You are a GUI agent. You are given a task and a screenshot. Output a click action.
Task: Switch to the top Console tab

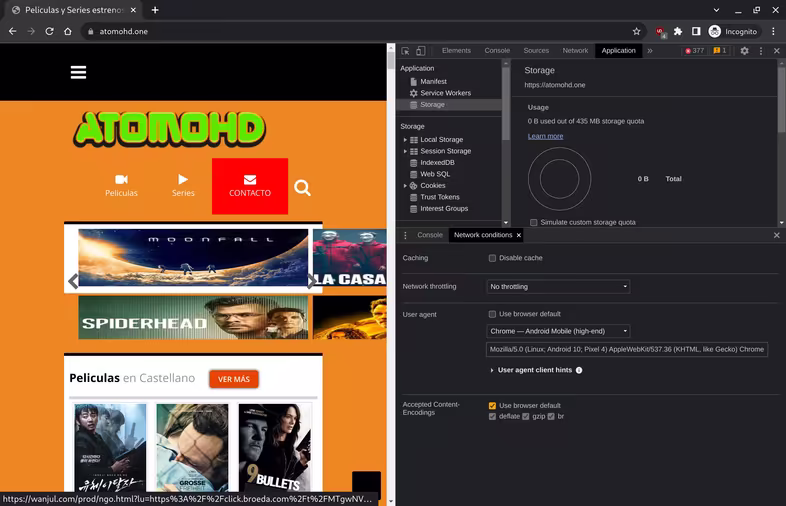point(497,51)
